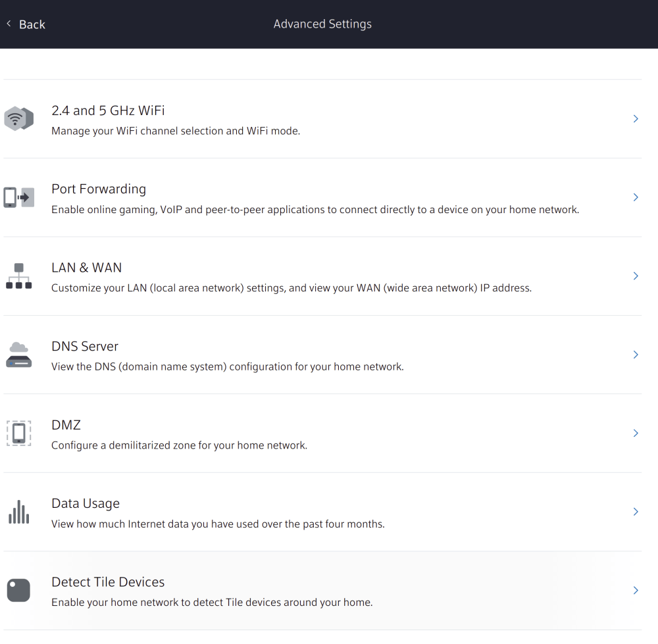The image size is (658, 644).
Task: Go back using the Back text
Action: 32,24
